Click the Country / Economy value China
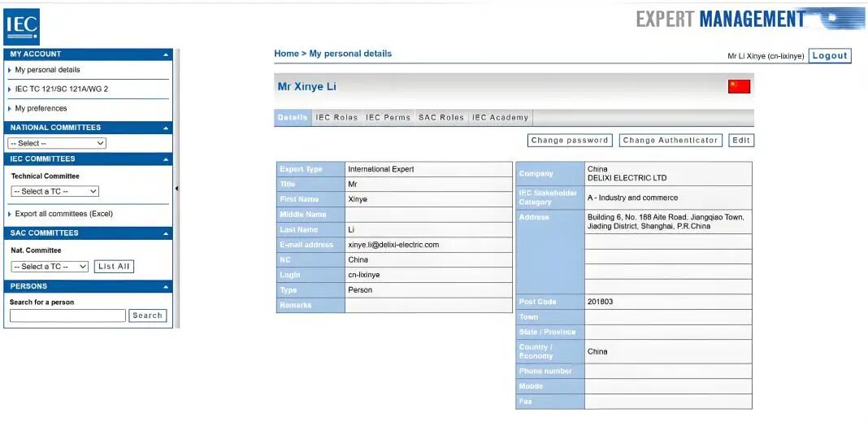 point(597,351)
